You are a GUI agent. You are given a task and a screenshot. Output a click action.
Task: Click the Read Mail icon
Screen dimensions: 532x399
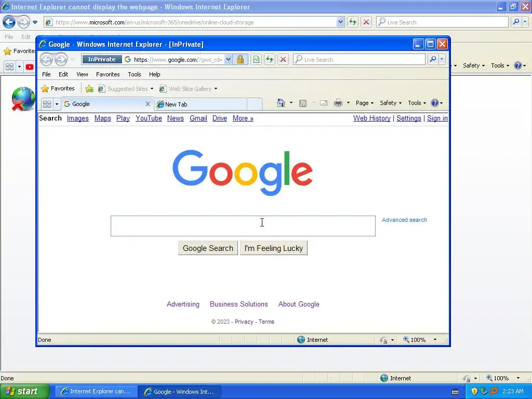click(x=324, y=103)
